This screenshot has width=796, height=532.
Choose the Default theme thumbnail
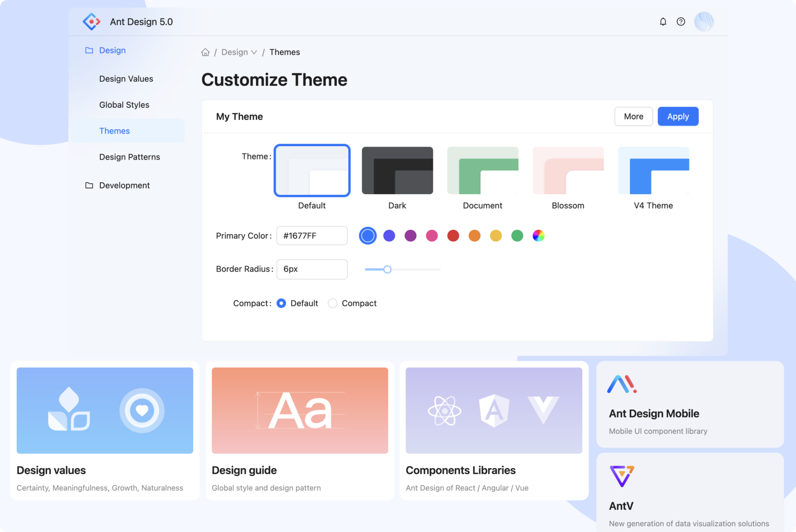tap(312, 170)
